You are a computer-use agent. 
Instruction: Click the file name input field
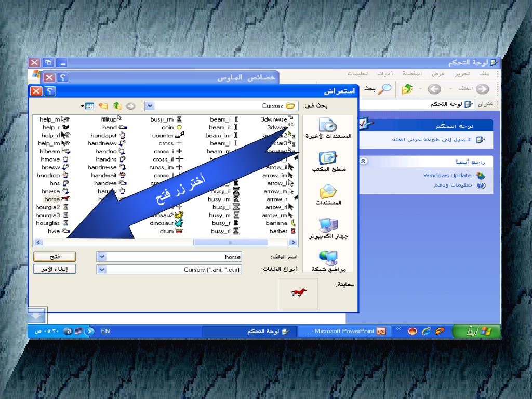tap(169, 257)
